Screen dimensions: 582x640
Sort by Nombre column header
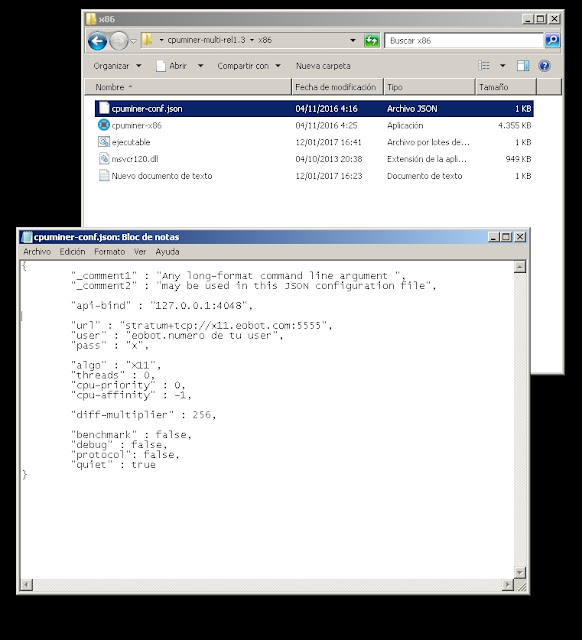pyautogui.click(x=188, y=87)
